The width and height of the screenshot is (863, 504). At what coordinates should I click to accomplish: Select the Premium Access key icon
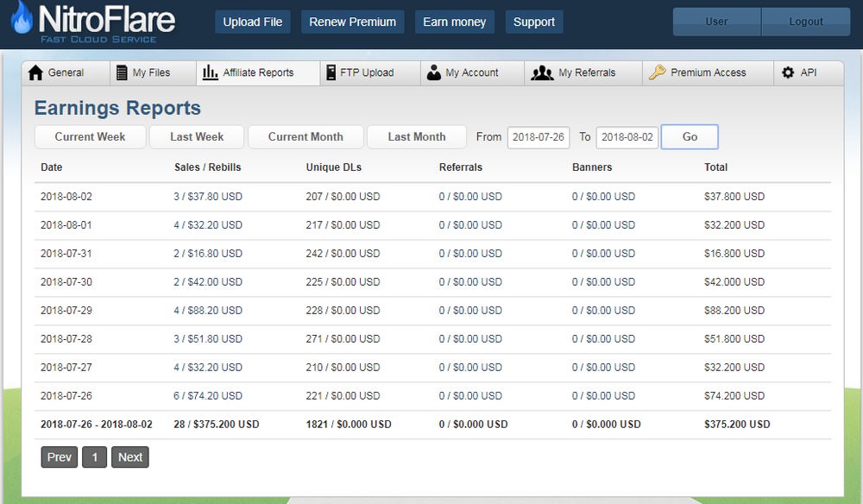click(657, 72)
